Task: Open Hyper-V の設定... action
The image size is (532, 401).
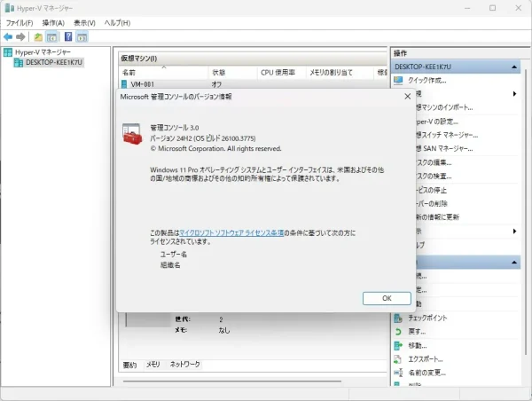Action: 437,122
